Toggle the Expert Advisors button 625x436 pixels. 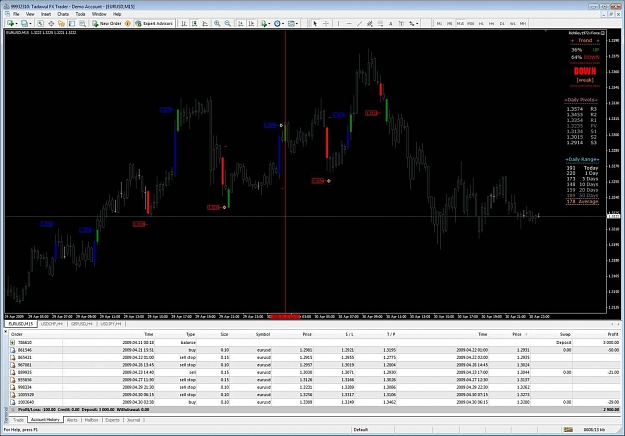[x=153, y=24]
